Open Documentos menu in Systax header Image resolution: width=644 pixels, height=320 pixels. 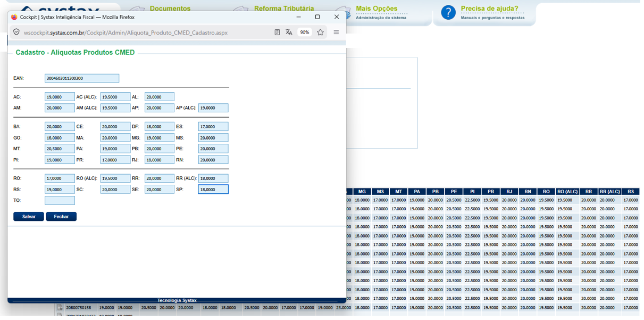[170, 9]
